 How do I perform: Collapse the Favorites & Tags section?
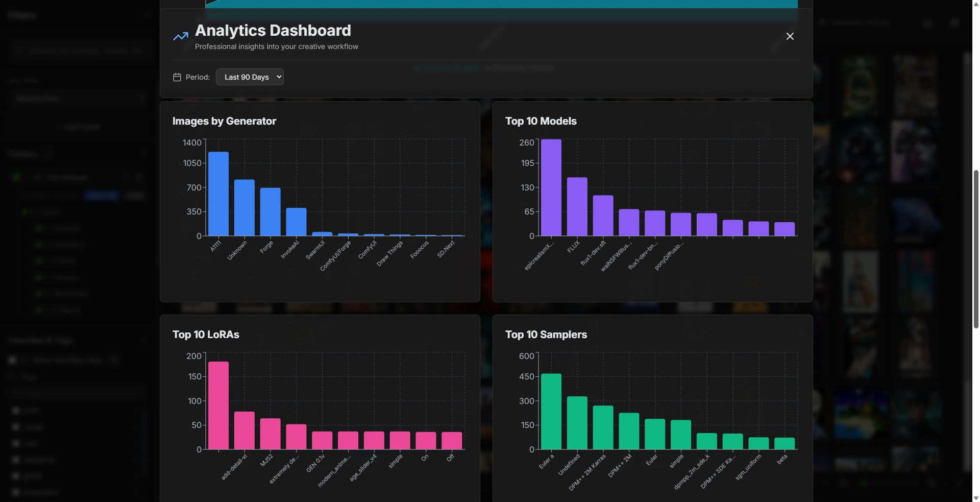(x=143, y=340)
